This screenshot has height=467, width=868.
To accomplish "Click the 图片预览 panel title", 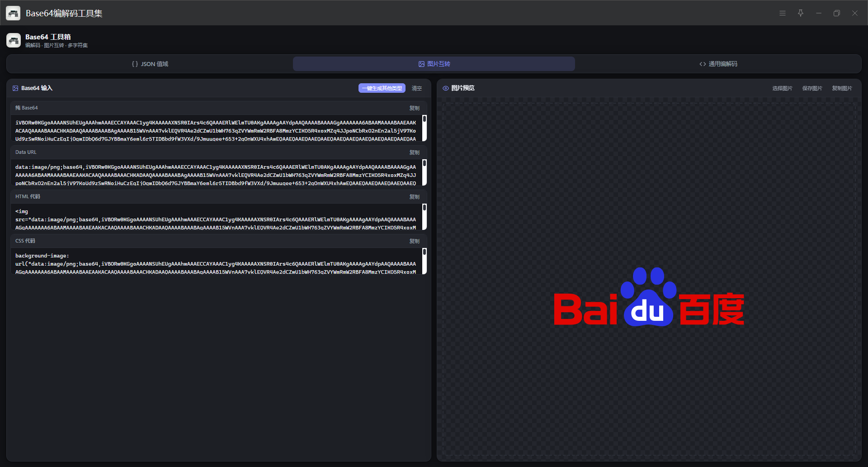I will (463, 88).
